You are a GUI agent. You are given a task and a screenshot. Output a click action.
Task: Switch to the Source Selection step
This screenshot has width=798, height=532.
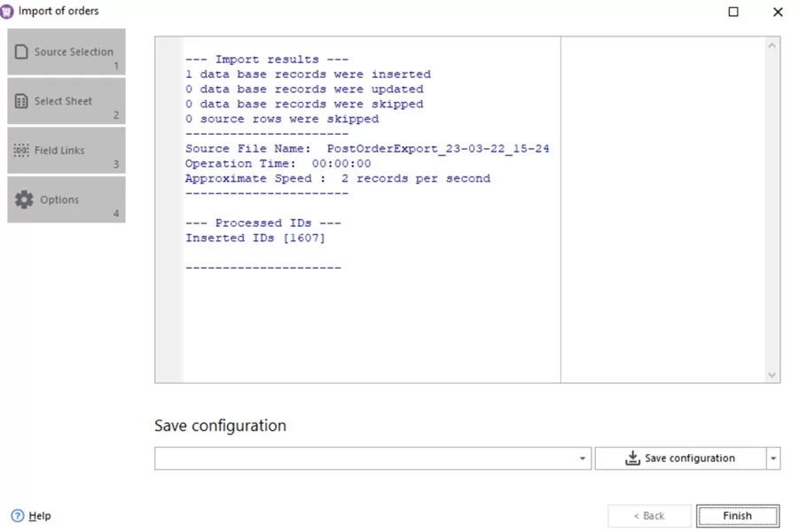point(66,51)
